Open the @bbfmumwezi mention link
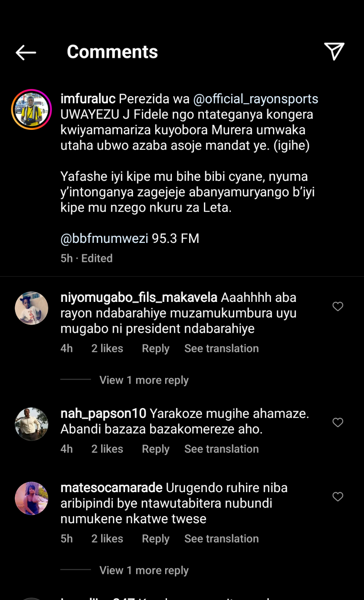 point(104,239)
